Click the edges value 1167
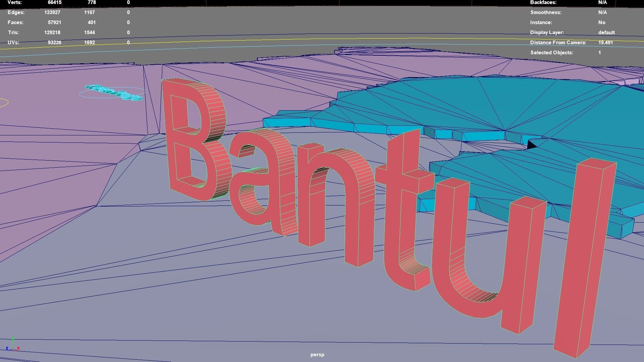 (90, 12)
